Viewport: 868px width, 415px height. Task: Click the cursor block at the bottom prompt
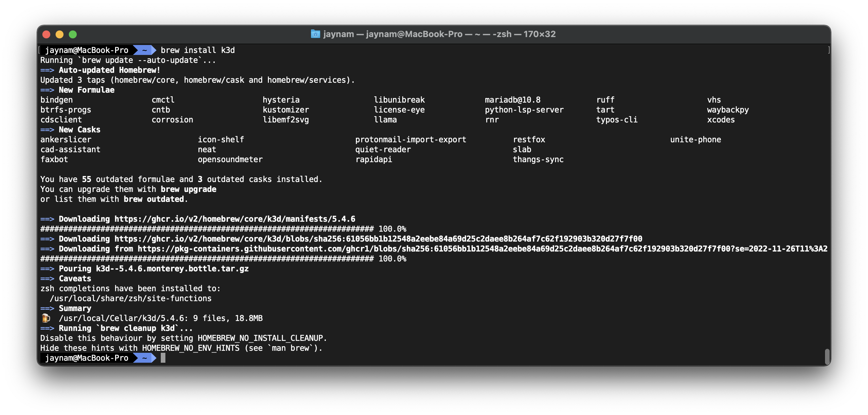(x=163, y=358)
